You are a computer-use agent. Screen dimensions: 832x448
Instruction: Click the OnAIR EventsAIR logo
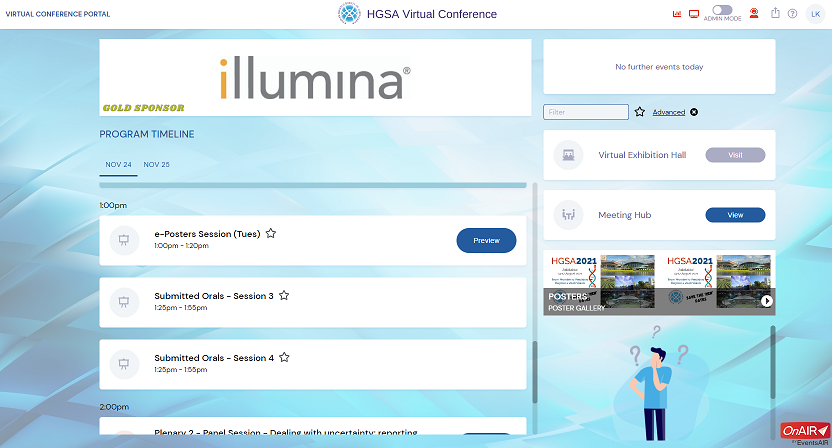[805, 434]
